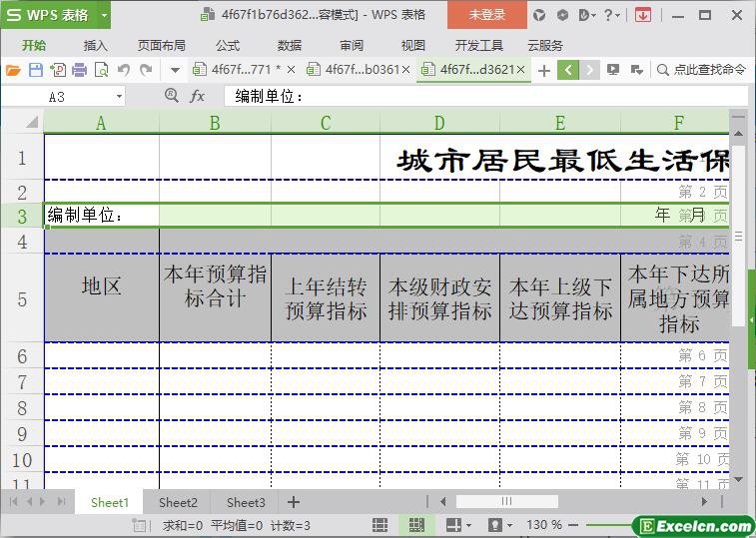This screenshot has width=756, height=538.
Task: Click the zoom out minus button
Action: (x=572, y=524)
